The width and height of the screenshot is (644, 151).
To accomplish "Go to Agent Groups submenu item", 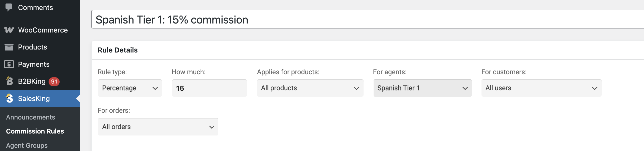I will (27, 145).
